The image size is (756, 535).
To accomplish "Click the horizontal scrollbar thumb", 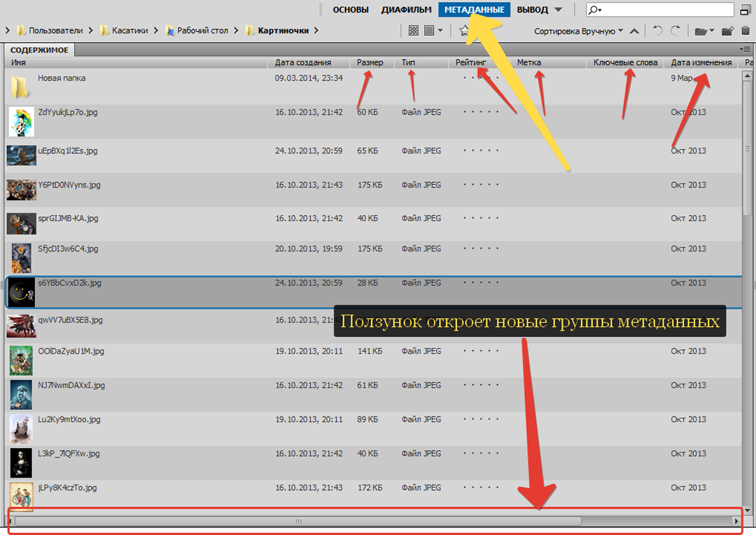I will (299, 521).
